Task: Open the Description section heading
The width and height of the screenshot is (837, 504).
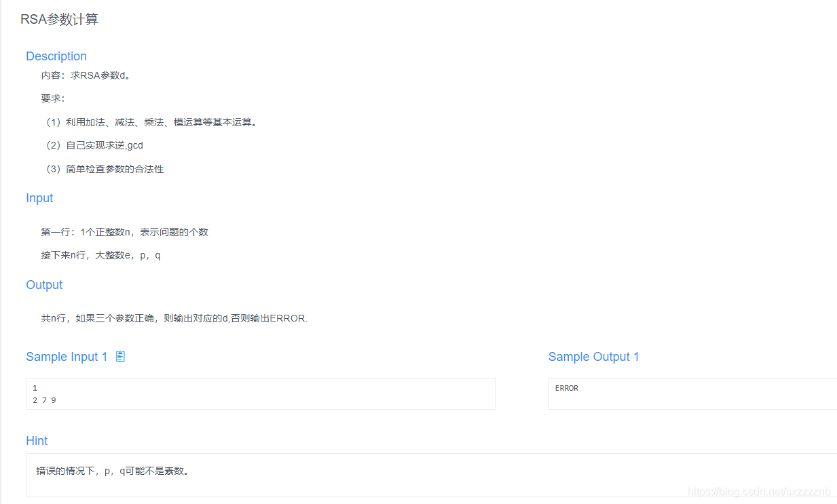Action: (56, 56)
